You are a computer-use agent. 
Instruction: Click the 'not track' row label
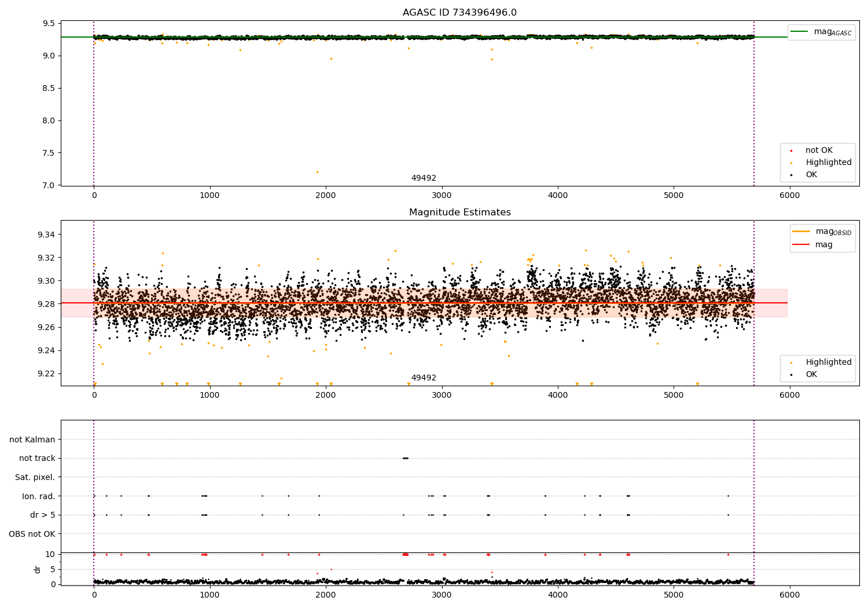pos(37,458)
